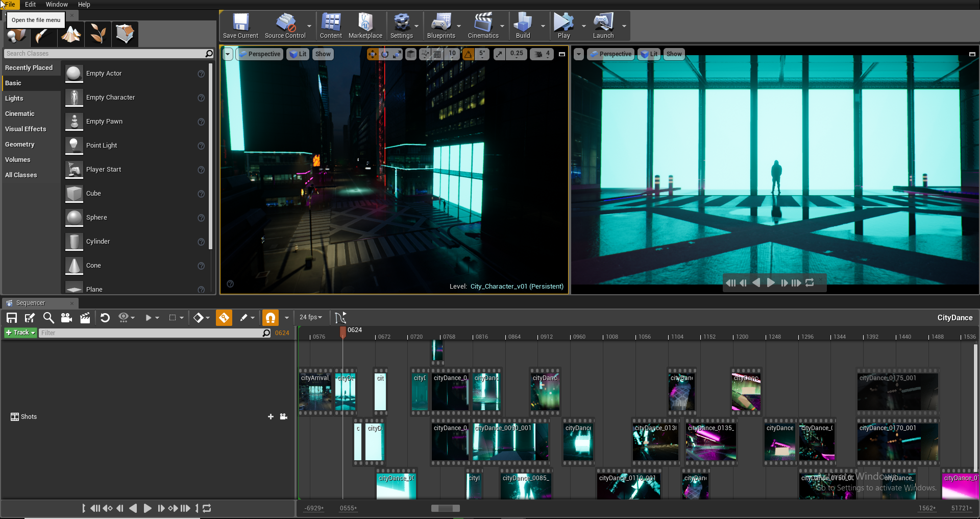Expand the Launch options dropdown arrow
The image size is (980, 519).
[624, 26]
